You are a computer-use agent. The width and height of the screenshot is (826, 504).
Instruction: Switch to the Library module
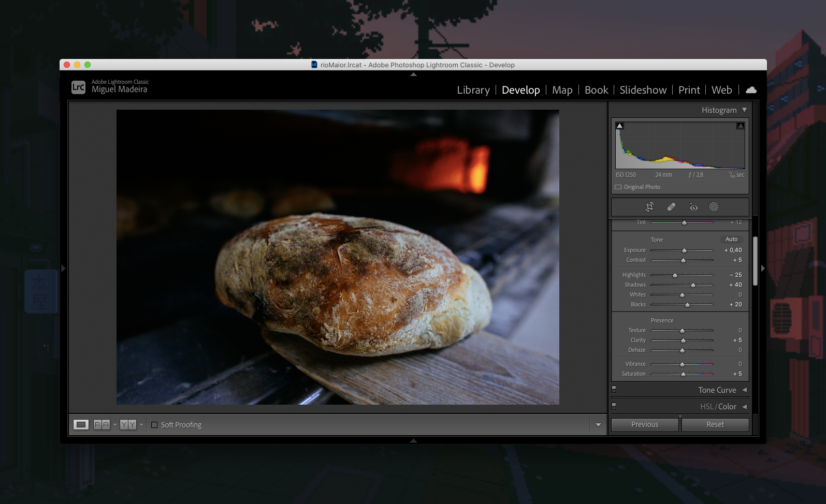(473, 90)
